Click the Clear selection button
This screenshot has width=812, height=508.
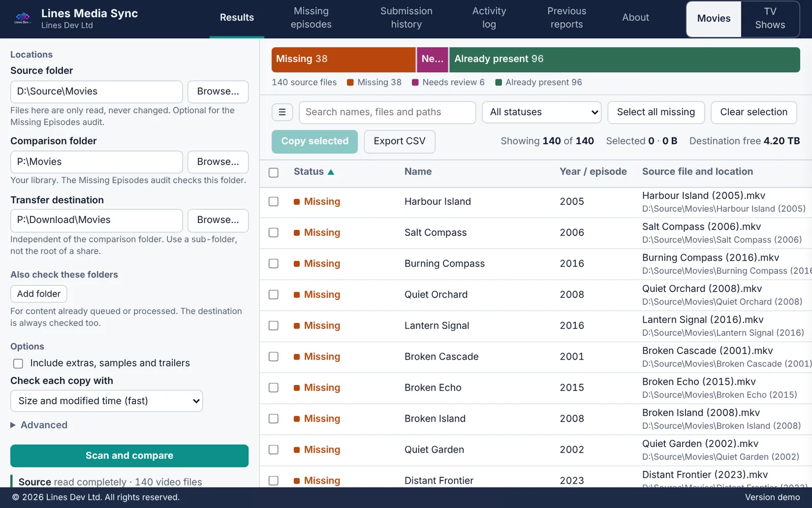pyautogui.click(x=754, y=112)
